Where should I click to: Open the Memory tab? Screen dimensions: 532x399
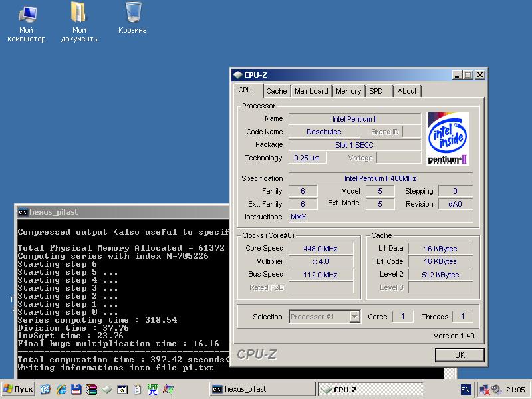[x=348, y=91]
